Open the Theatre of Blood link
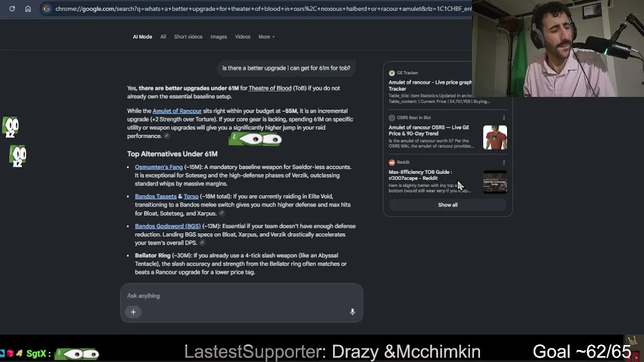Viewport: 644px width, 362px height. point(270,88)
